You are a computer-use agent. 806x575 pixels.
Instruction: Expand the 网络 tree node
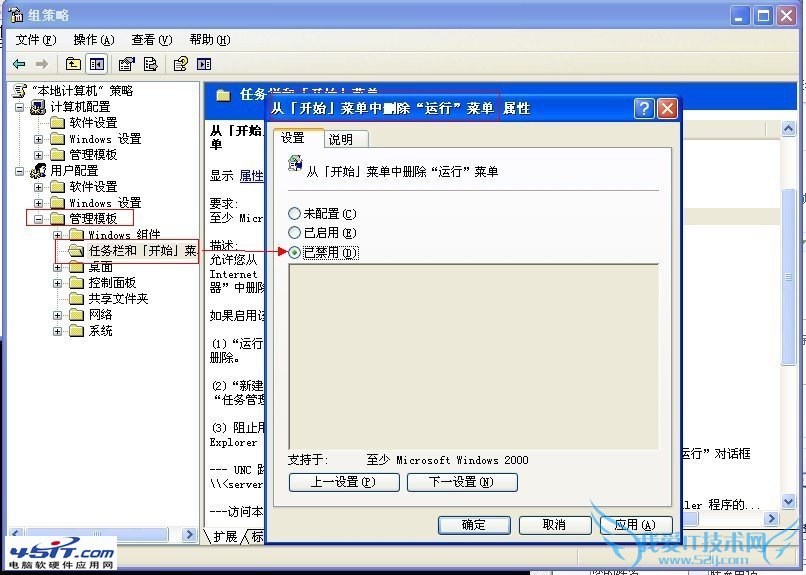58,315
